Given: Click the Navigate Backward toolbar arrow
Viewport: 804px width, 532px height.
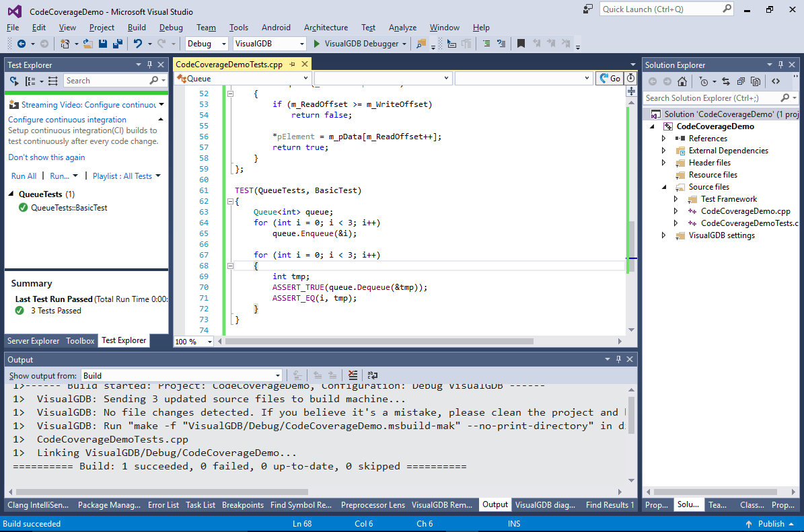Looking at the screenshot, I should (22, 44).
